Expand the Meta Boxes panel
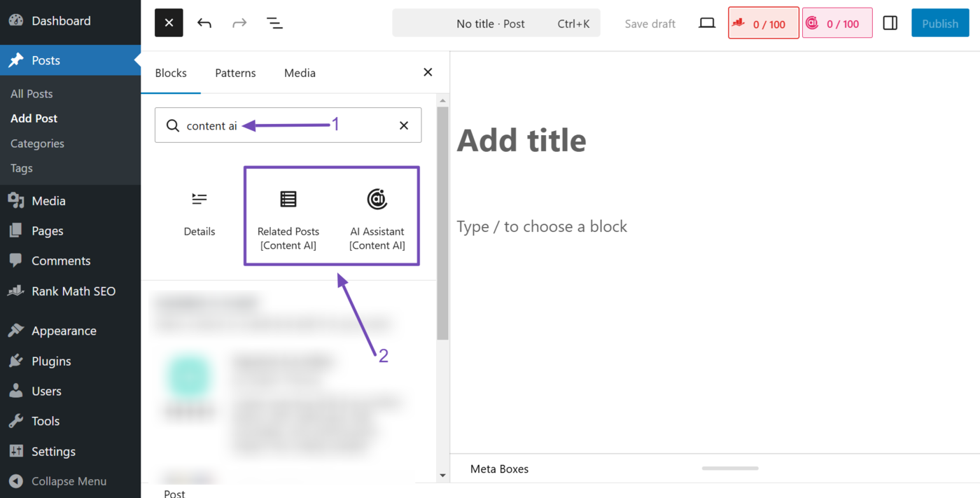Image resolution: width=980 pixels, height=498 pixels. click(x=499, y=469)
